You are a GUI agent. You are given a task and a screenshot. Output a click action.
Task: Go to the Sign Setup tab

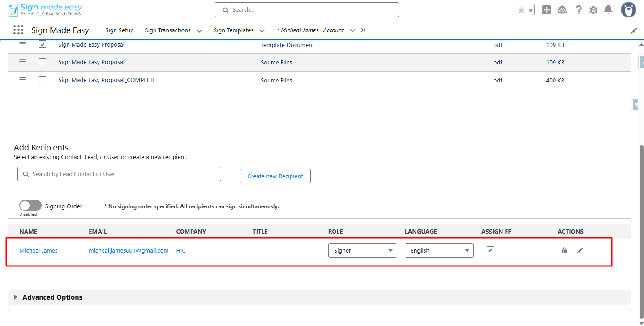tap(120, 30)
